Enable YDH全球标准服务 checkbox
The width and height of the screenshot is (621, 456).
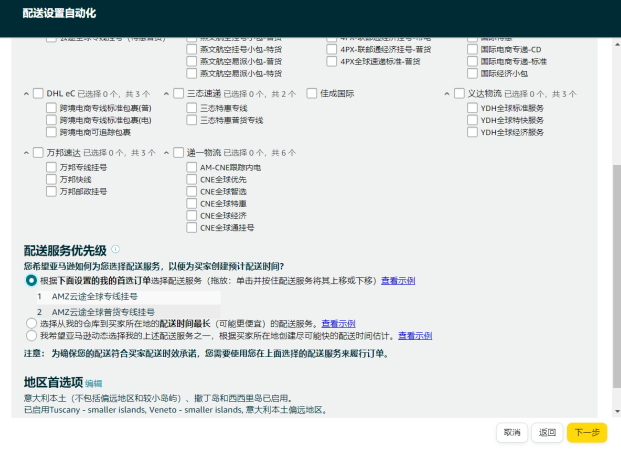(472, 108)
